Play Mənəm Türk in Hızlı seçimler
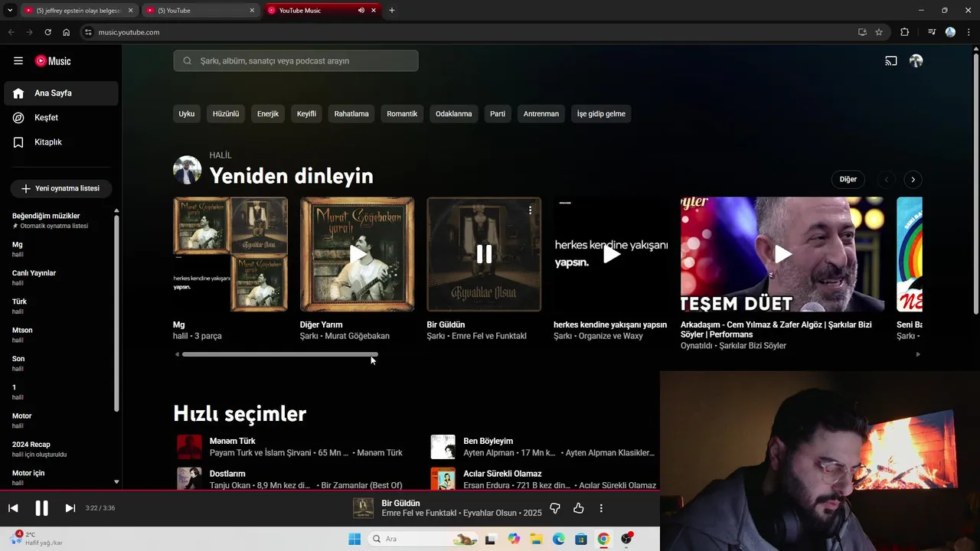 (189, 447)
